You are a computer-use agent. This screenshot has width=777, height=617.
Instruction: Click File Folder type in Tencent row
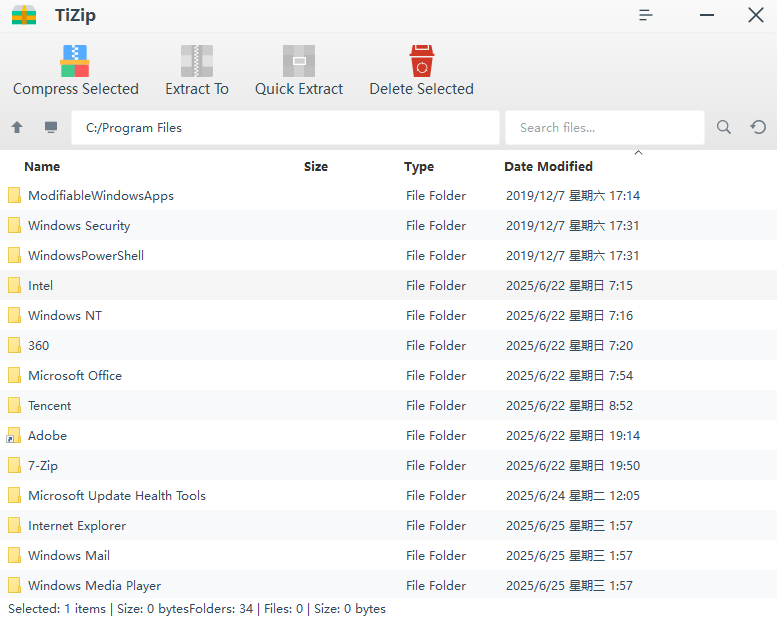click(436, 405)
